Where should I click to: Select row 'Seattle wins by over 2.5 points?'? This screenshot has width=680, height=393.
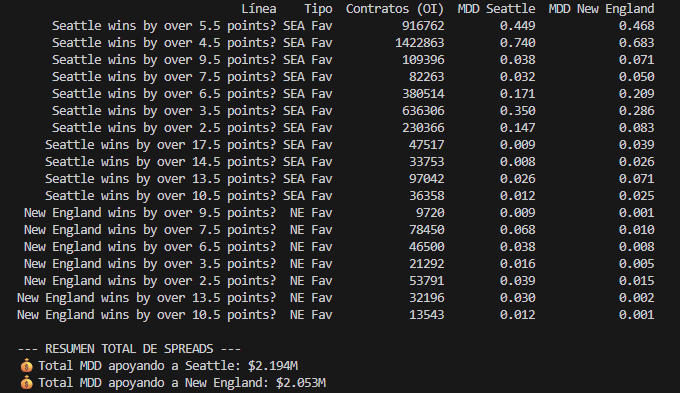pyautogui.click(x=353, y=128)
